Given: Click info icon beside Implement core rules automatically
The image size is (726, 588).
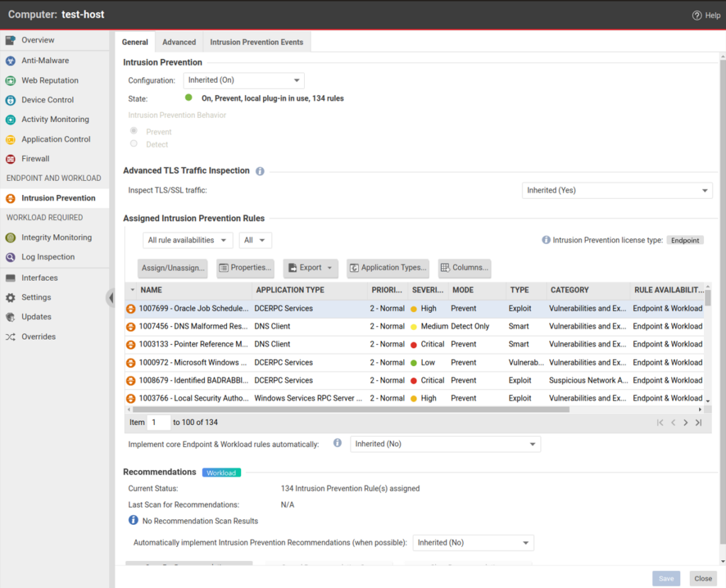Looking at the screenshot, I should 337,443.
